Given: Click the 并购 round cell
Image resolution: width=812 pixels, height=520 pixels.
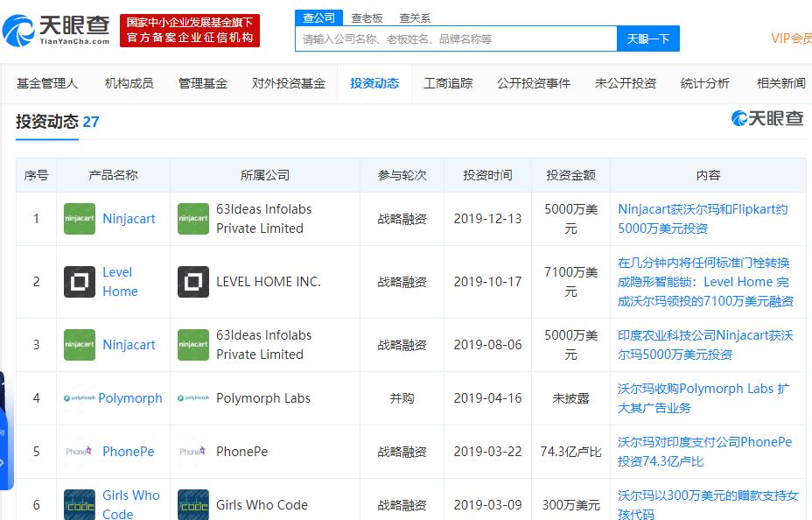Looking at the screenshot, I should (x=402, y=398).
